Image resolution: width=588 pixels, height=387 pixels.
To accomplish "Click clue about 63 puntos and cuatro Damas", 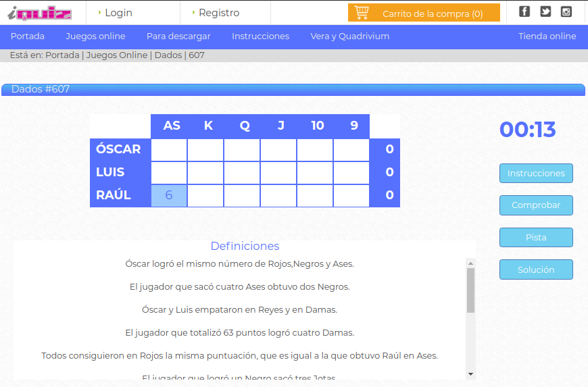I will click(x=240, y=333).
